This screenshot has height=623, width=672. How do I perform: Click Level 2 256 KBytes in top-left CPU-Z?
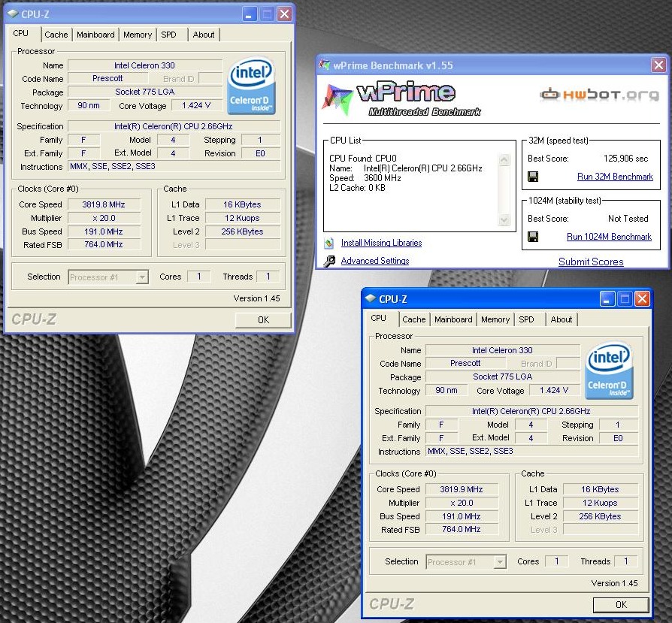[243, 231]
